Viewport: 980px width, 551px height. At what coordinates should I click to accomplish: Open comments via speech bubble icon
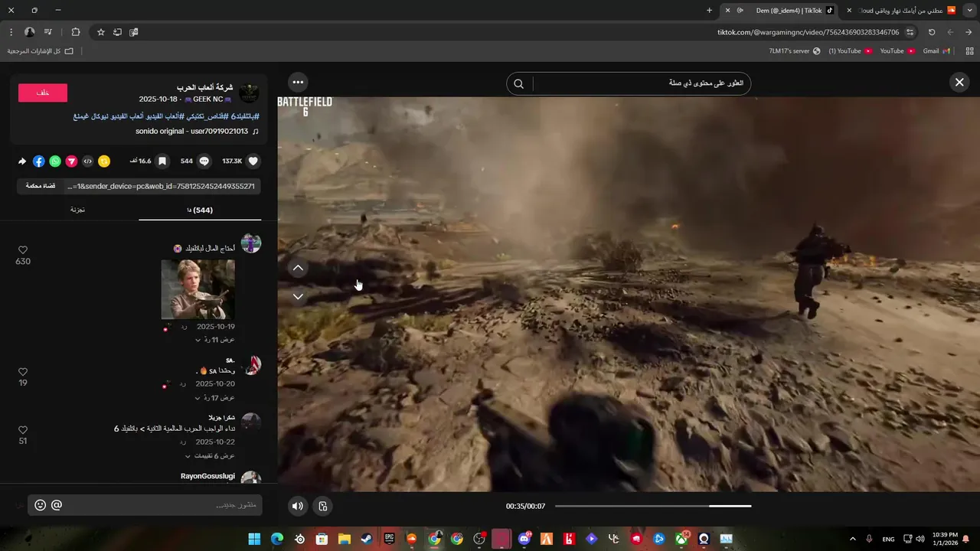coord(204,161)
